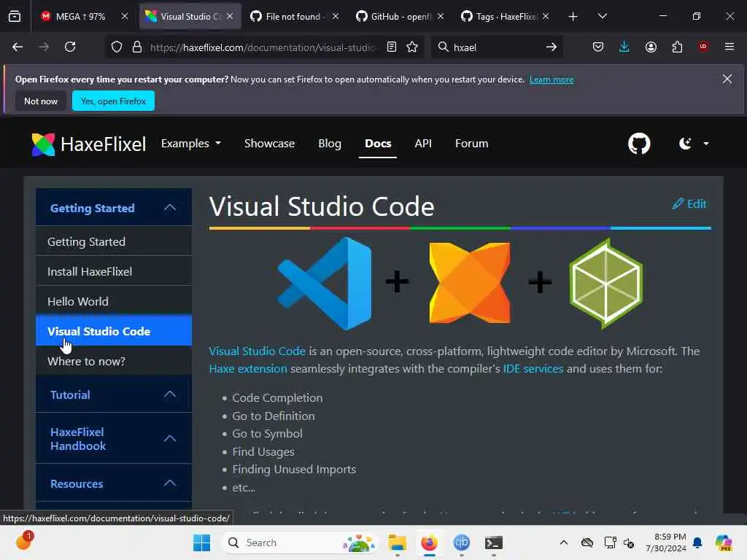Open terminal from taskbar

(x=494, y=542)
